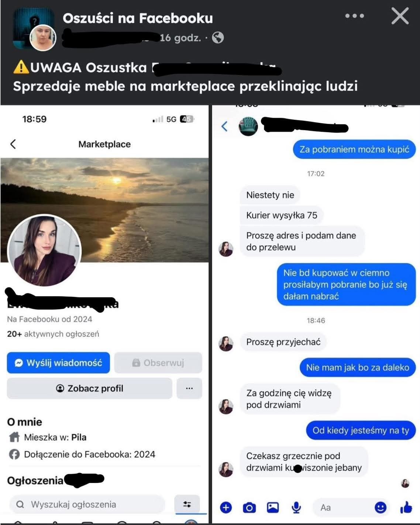Tap the microphone voice message icon
Viewport: 420px width, 525px height.
tap(296, 508)
